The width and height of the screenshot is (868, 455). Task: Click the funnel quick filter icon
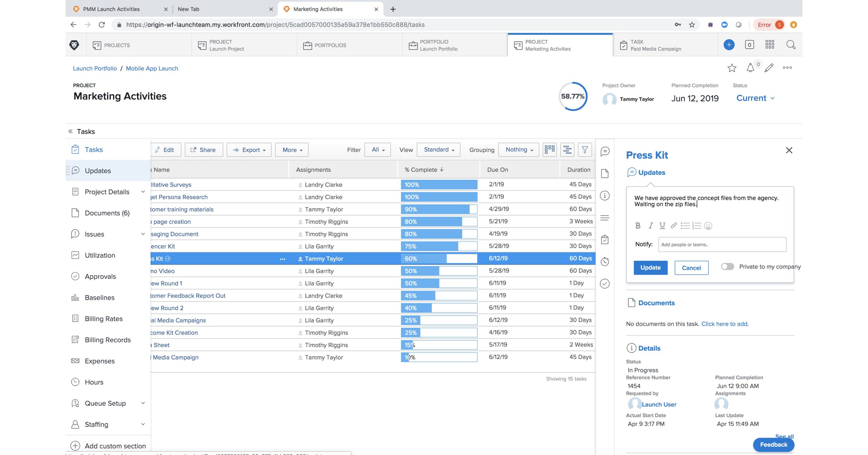585,149
